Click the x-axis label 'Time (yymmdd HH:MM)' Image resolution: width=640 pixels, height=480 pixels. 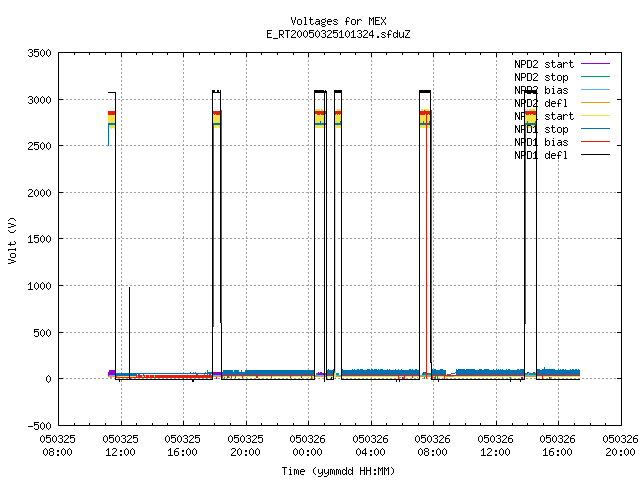(338, 471)
